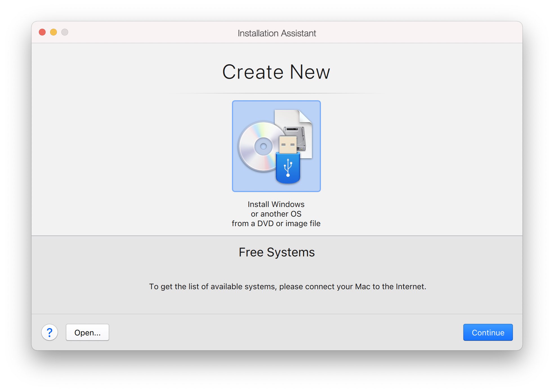
Task: Open an existing virtual machine with Open...
Action: pos(87,332)
